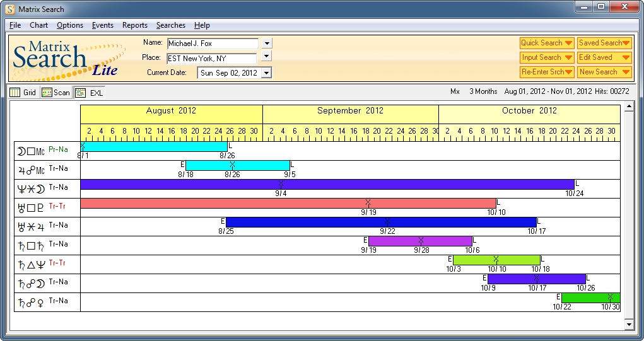The image size is (644, 341).
Task: Click the Uranus square Pluto aspect glyph
Action: 30,207
